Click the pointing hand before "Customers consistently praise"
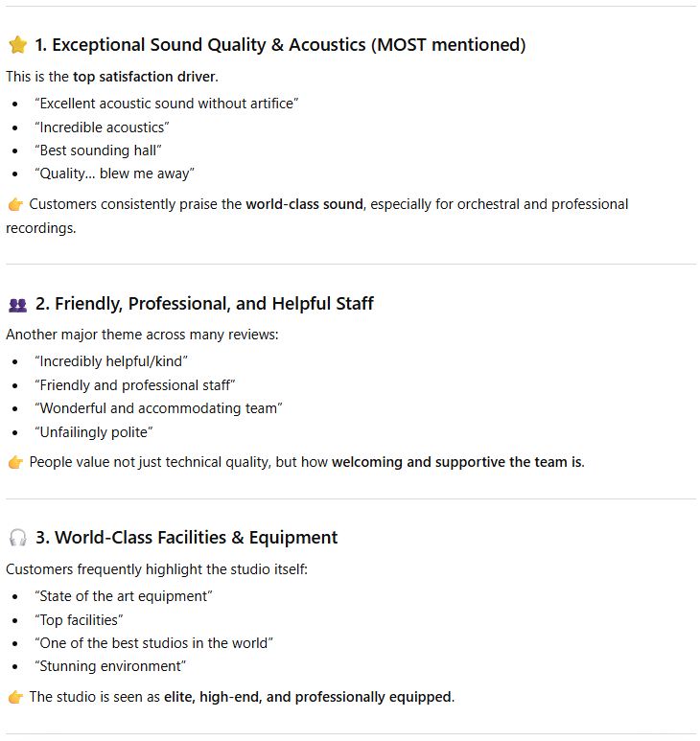The height and width of the screenshot is (741, 700). point(15,204)
